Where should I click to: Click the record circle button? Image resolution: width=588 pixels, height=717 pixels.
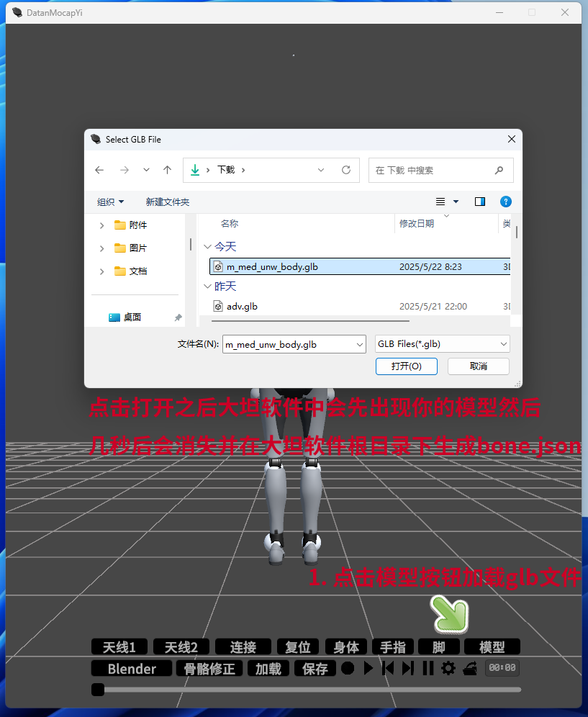click(x=348, y=668)
